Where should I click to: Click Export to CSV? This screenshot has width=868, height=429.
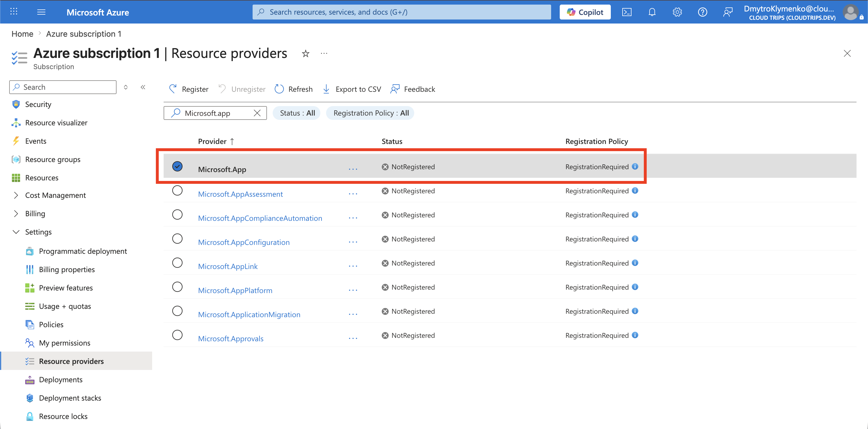pyautogui.click(x=352, y=89)
